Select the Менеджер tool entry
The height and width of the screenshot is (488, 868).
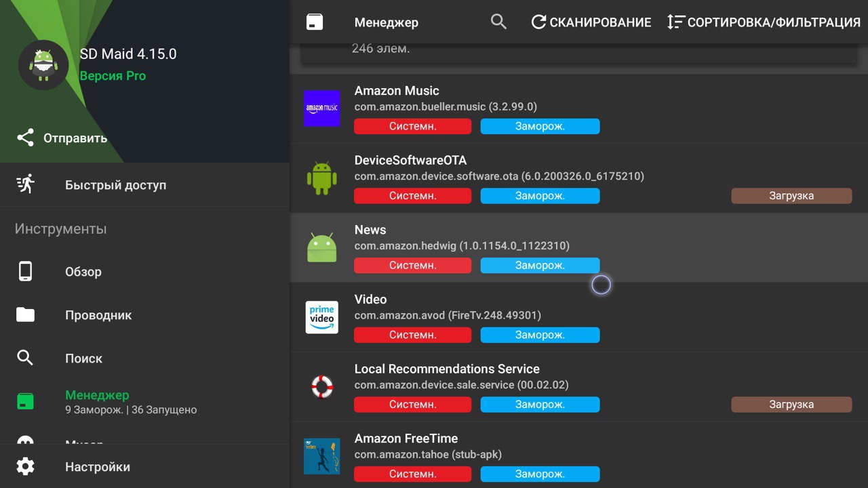(x=144, y=401)
